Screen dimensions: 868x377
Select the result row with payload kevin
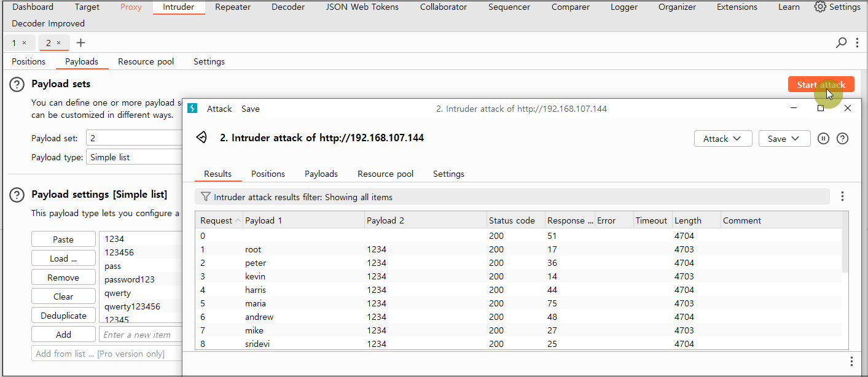point(519,276)
